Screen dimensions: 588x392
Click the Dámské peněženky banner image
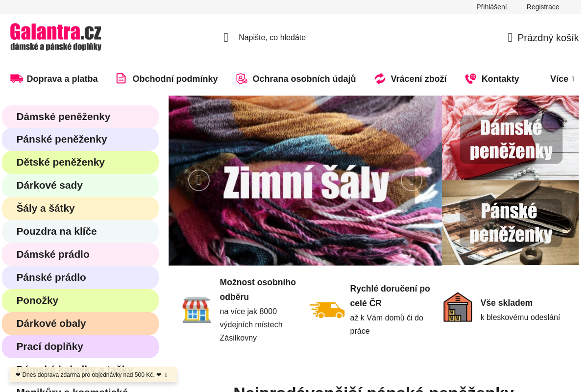pos(510,138)
